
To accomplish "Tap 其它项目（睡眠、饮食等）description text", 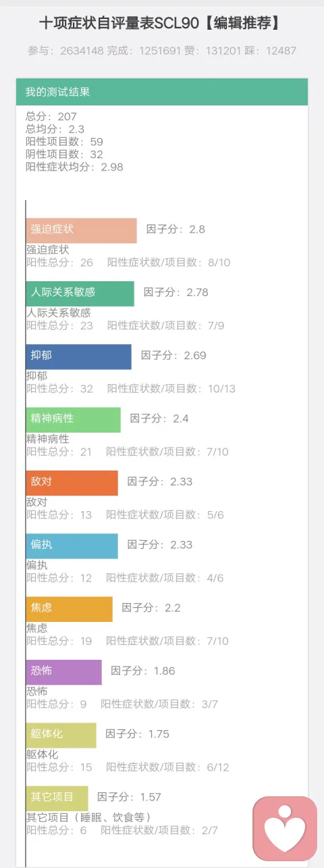I will point(88,817).
